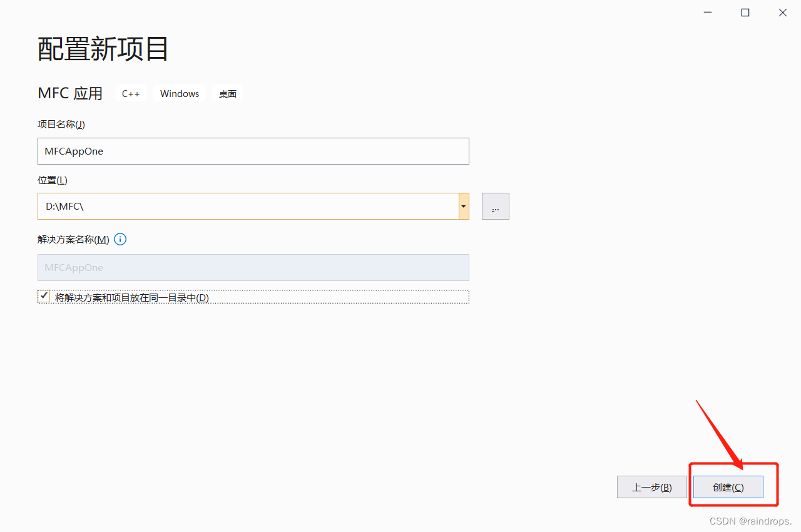Click the disabled 解决方案名称 field
The width and height of the screenshot is (801, 532).
[x=253, y=267]
